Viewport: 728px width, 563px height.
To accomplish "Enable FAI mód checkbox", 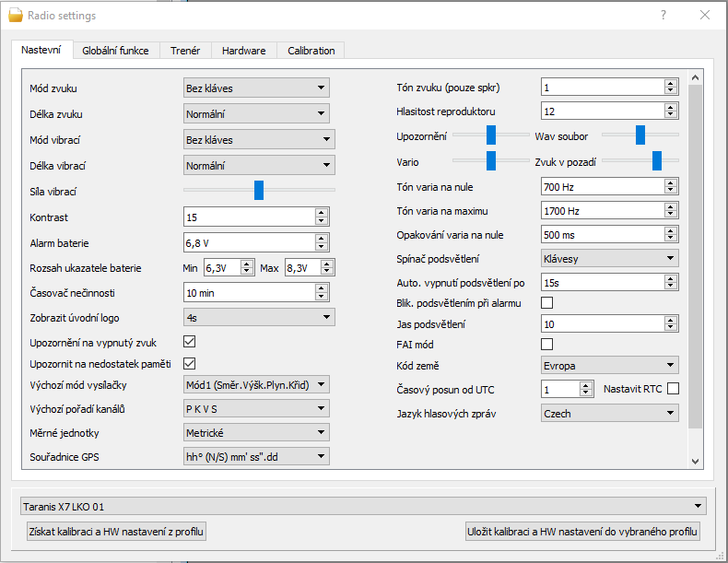I will (546, 344).
